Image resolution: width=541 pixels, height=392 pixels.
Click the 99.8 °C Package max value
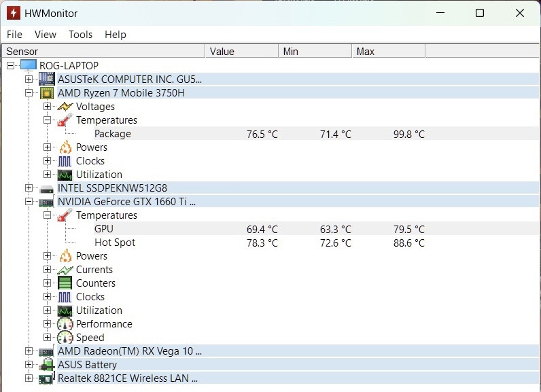[409, 134]
